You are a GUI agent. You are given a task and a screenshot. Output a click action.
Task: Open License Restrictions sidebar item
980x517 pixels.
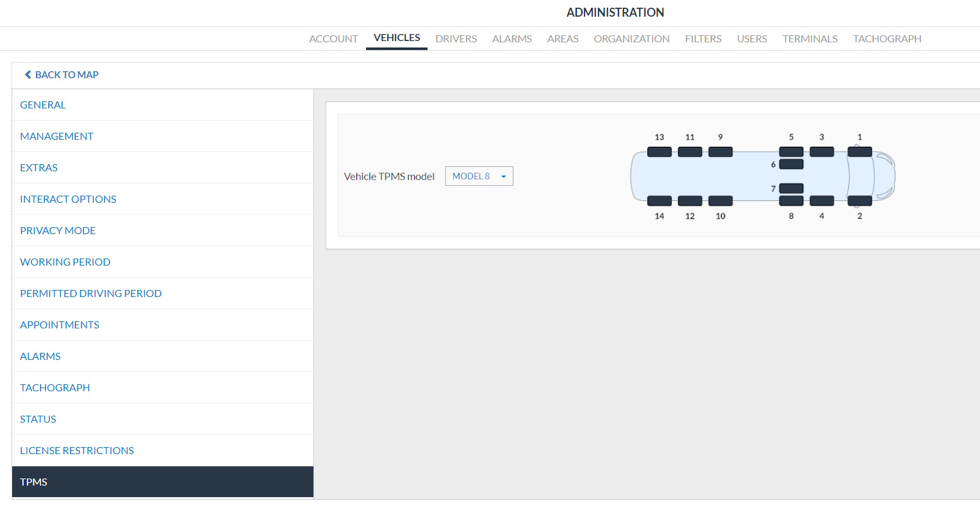point(77,451)
